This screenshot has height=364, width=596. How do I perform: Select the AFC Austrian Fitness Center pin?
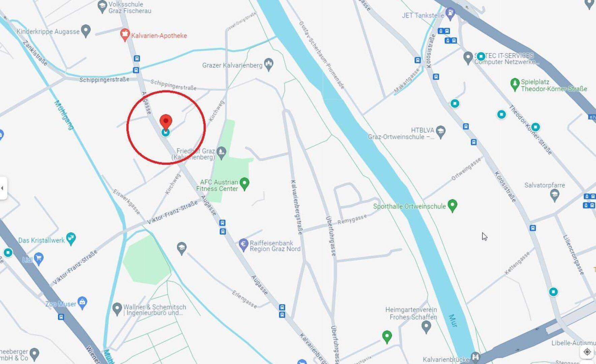tap(245, 184)
